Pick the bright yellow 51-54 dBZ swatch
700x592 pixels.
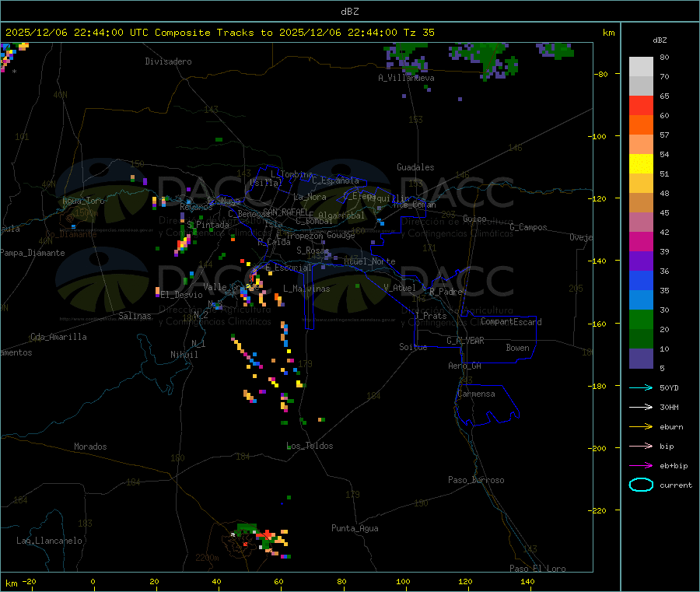click(x=641, y=164)
